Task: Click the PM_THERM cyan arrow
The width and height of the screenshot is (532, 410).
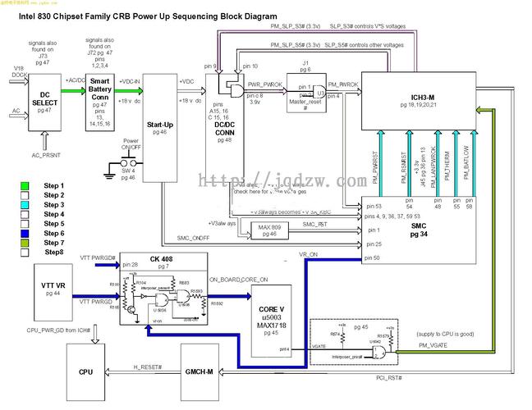Action: tap(456, 163)
